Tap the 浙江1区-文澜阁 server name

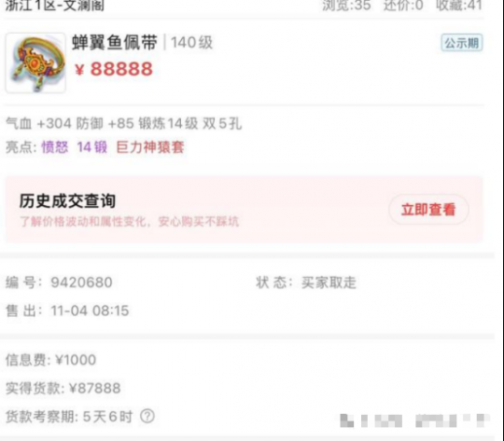click(55, 6)
